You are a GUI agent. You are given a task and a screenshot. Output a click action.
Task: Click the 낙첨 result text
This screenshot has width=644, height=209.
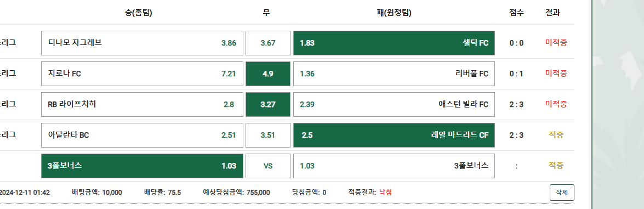pyautogui.click(x=385, y=192)
